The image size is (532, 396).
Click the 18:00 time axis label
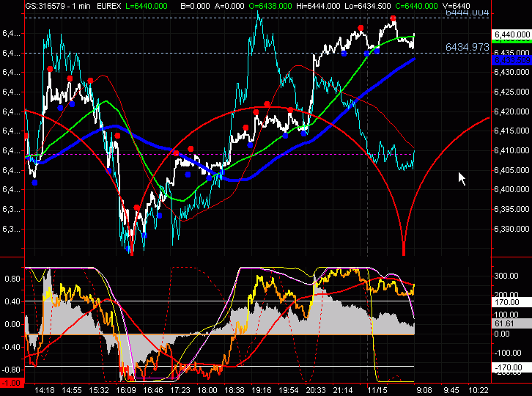207,390
